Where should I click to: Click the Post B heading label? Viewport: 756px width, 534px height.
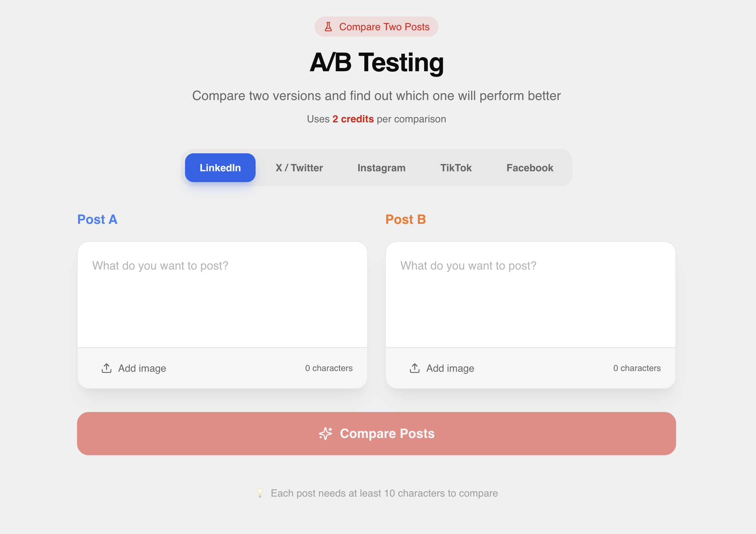point(406,220)
